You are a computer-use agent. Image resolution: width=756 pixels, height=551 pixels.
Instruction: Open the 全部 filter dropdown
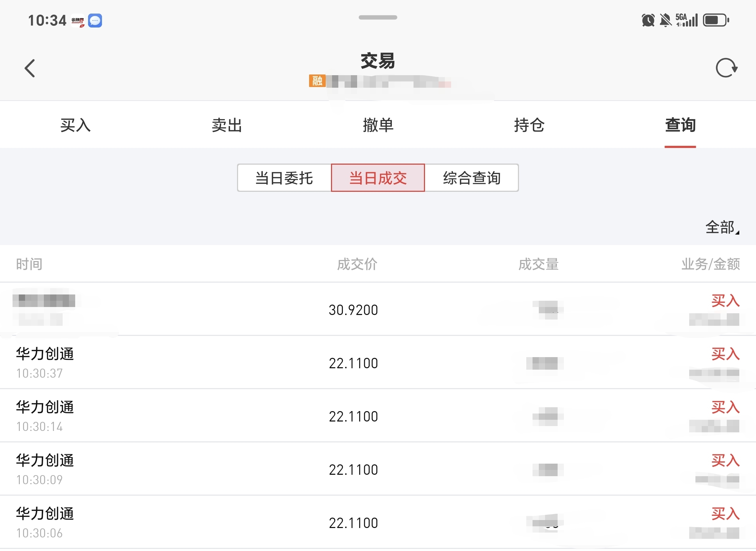coord(722,228)
